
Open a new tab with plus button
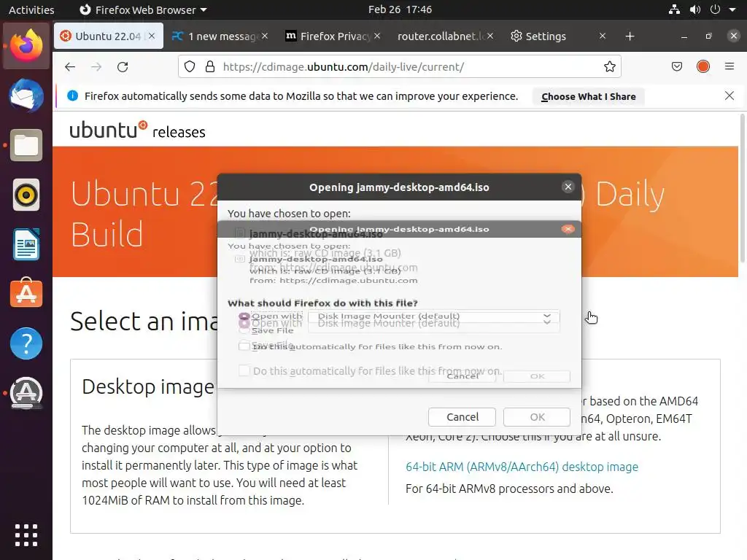coord(630,36)
